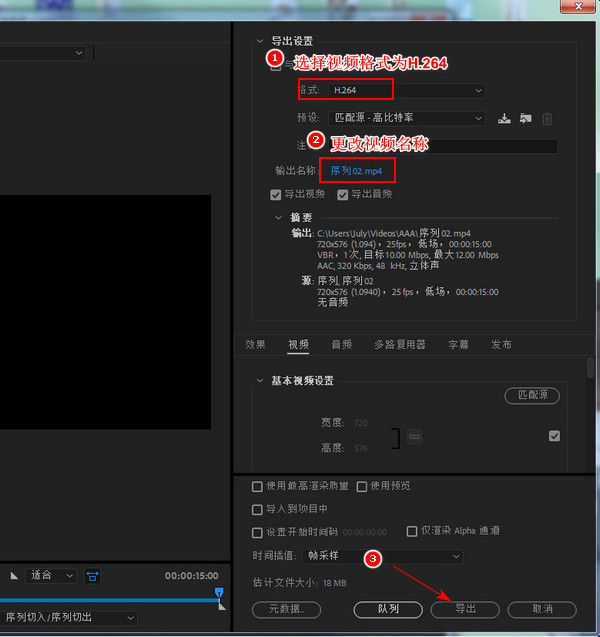Click the Export button (导出)

point(465,609)
